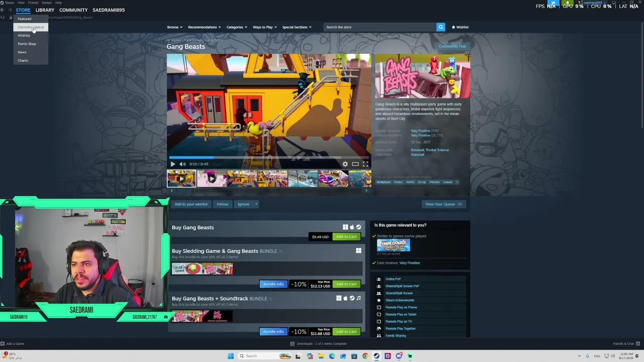Image resolution: width=644 pixels, height=362 pixels.
Task: Click the Multiplayer tag
Action: point(384,182)
